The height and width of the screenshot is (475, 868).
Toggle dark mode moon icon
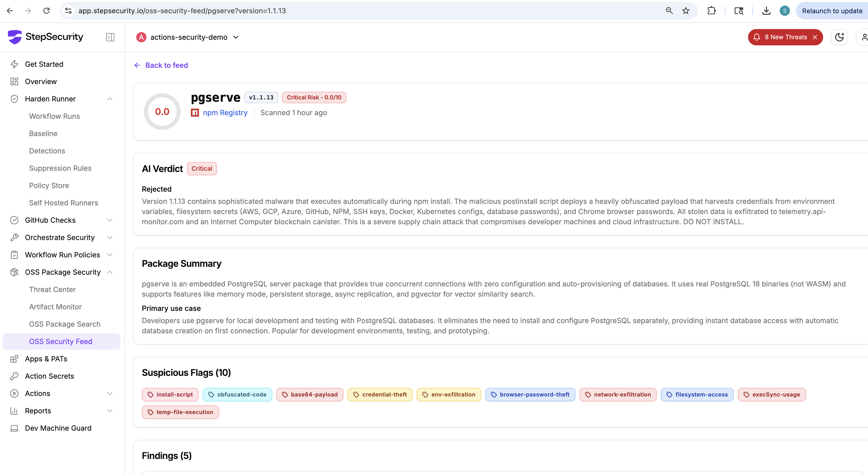coord(839,37)
